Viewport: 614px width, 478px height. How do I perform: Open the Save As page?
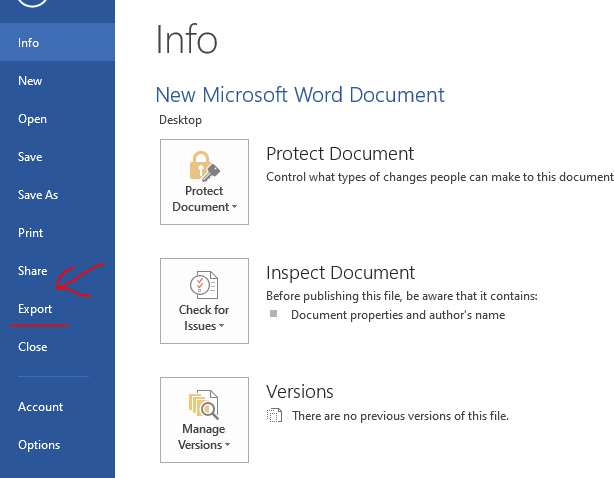[57, 195]
